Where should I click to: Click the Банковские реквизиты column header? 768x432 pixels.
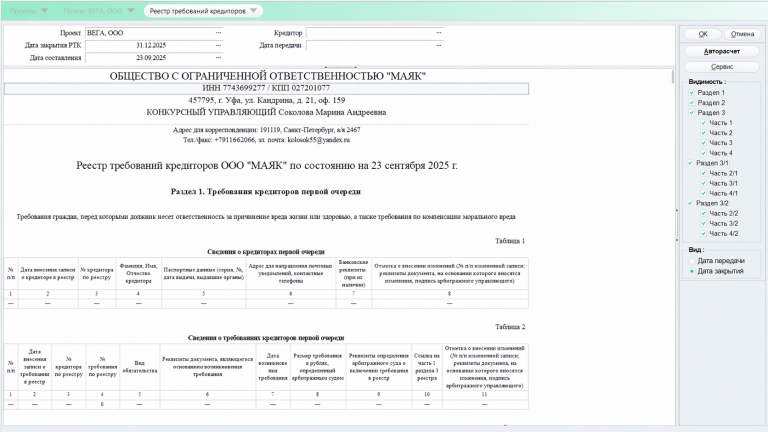pyautogui.click(x=353, y=274)
